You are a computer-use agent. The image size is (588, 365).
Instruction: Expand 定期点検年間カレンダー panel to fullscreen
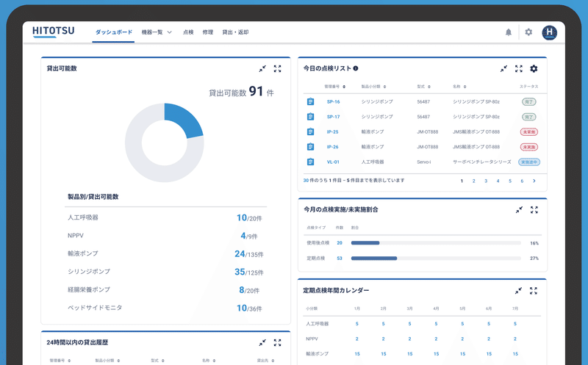click(534, 290)
